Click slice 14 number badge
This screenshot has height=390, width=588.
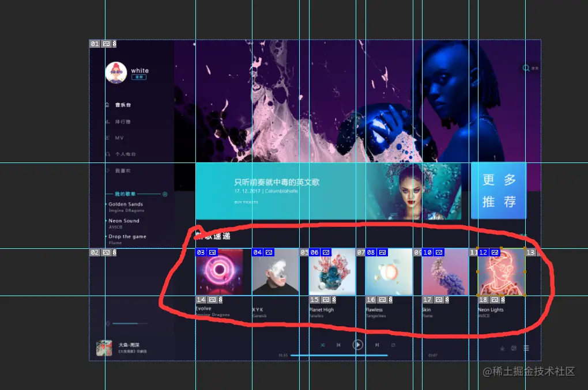(x=201, y=300)
